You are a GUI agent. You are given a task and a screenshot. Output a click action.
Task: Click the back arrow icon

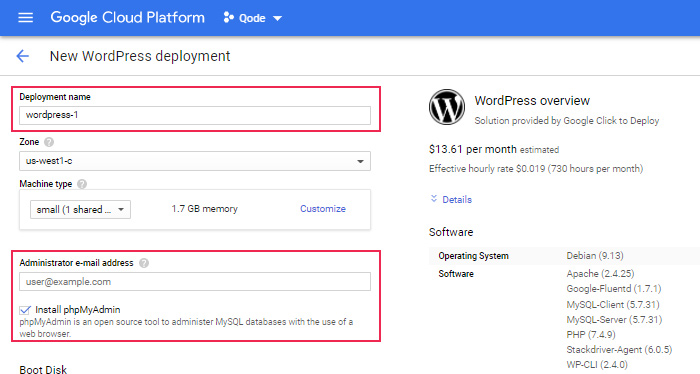pyautogui.click(x=22, y=56)
